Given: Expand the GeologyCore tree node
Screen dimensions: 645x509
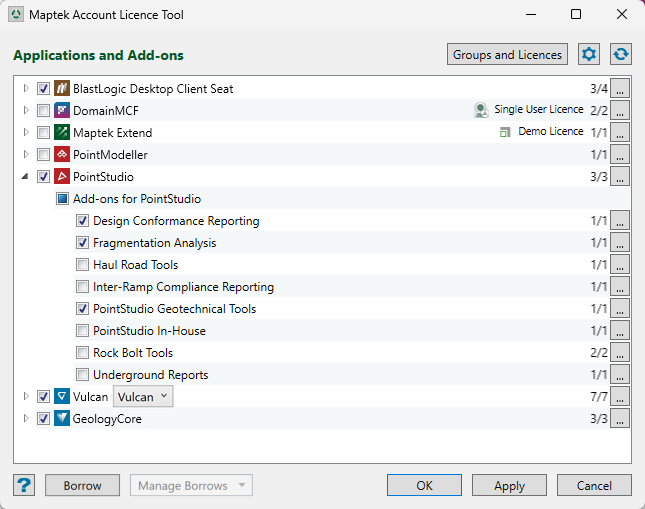Looking at the screenshot, I should pos(26,419).
